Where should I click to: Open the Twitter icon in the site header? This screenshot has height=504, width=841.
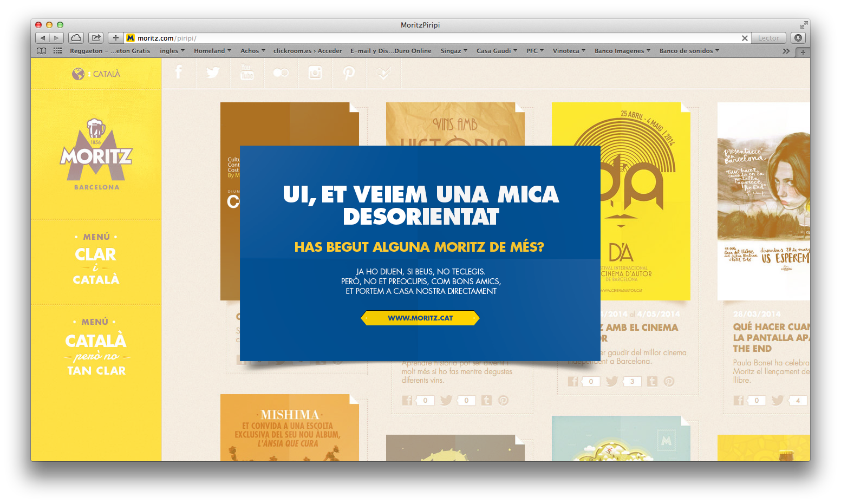(x=213, y=73)
